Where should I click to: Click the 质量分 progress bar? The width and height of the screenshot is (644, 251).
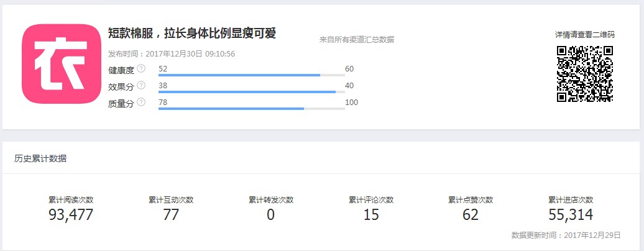(251, 109)
